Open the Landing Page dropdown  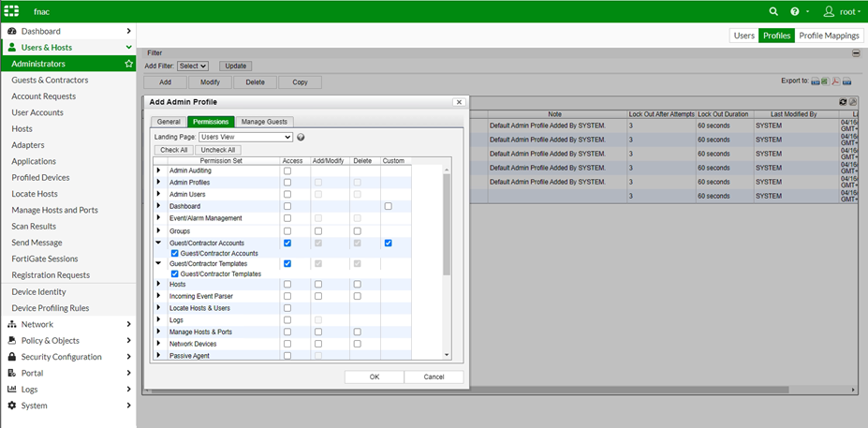[245, 137]
